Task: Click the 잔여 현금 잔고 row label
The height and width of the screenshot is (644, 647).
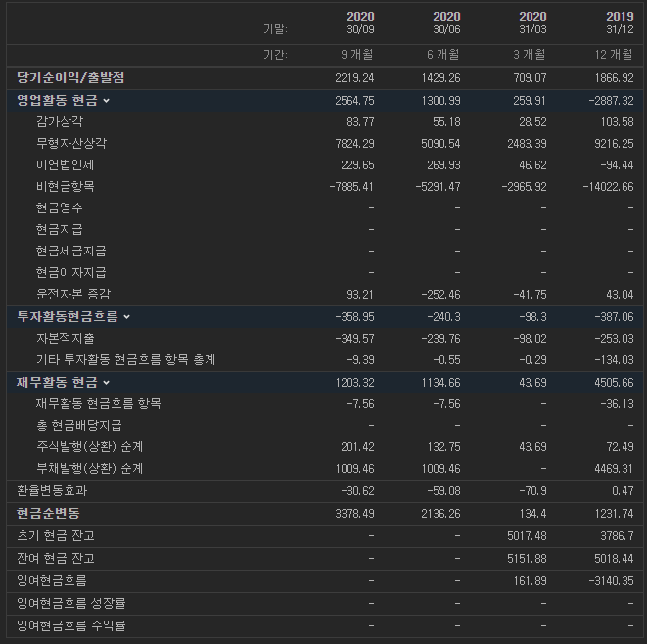Action: 56,558
